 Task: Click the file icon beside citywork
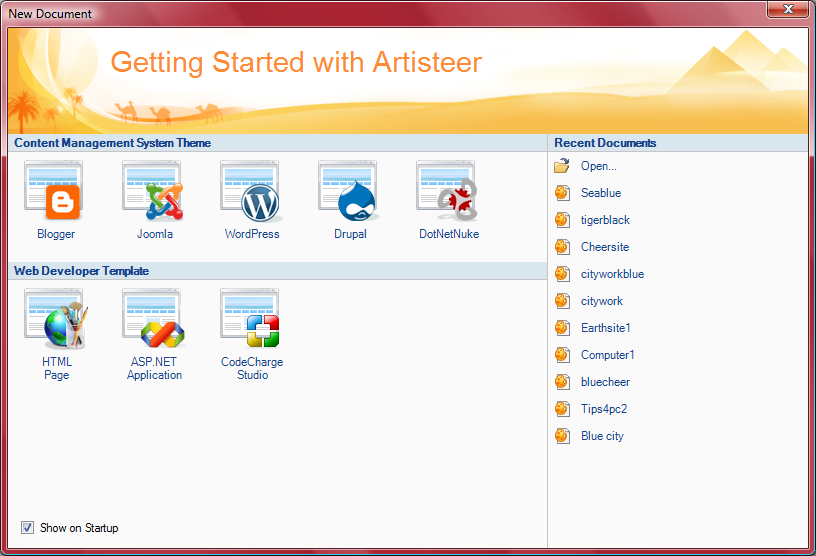562,301
